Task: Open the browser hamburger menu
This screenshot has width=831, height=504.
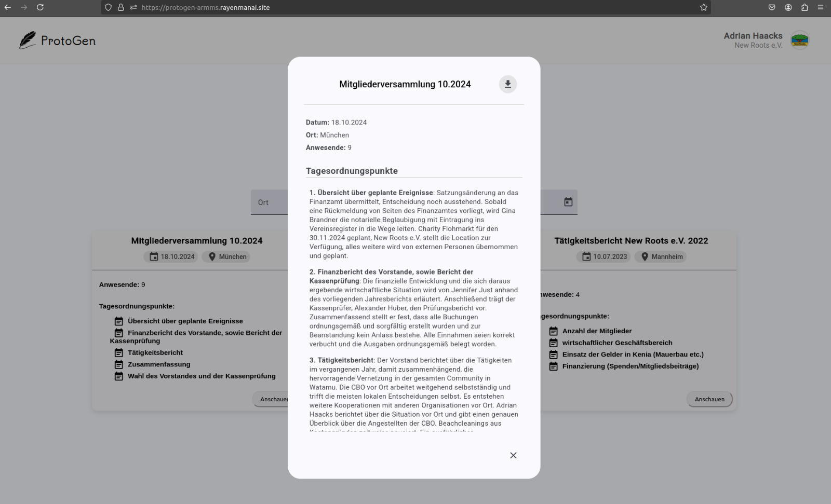Action: (x=821, y=7)
